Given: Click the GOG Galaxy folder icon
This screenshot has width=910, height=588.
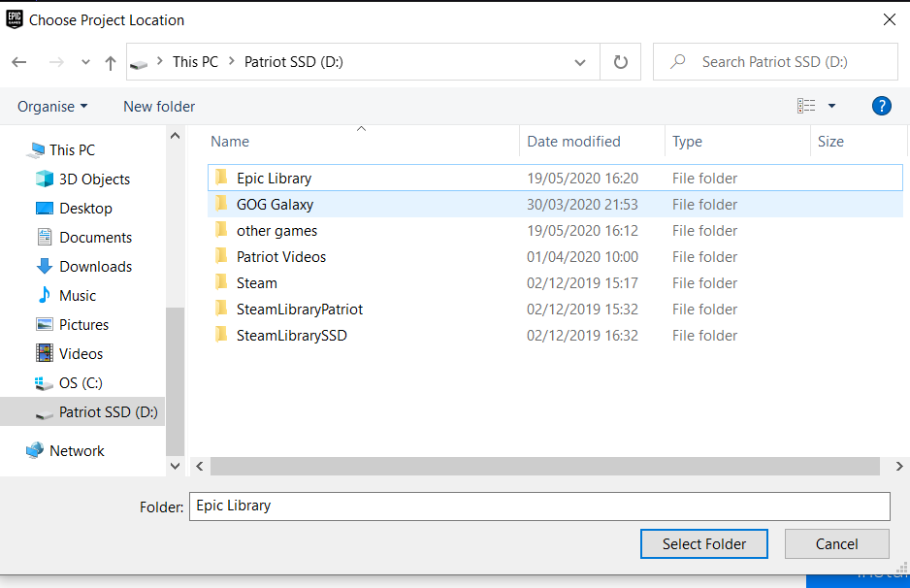Looking at the screenshot, I should 221,203.
